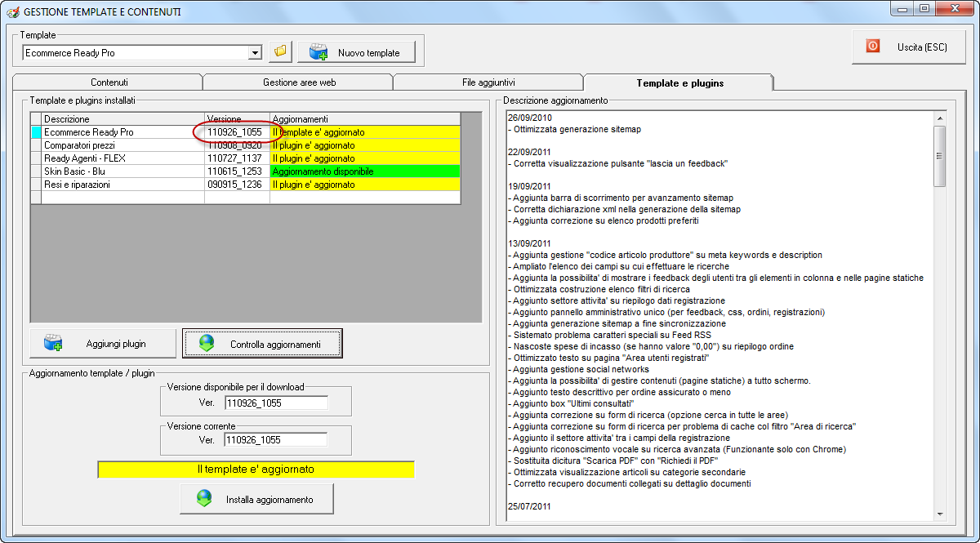Image resolution: width=980 pixels, height=543 pixels.
Task: Click the yellow folder icon beside template dropdown
Action: point(280,52)
